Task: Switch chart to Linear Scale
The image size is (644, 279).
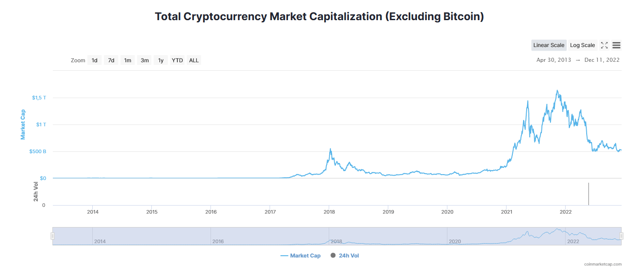Action: tap(549, 45)
